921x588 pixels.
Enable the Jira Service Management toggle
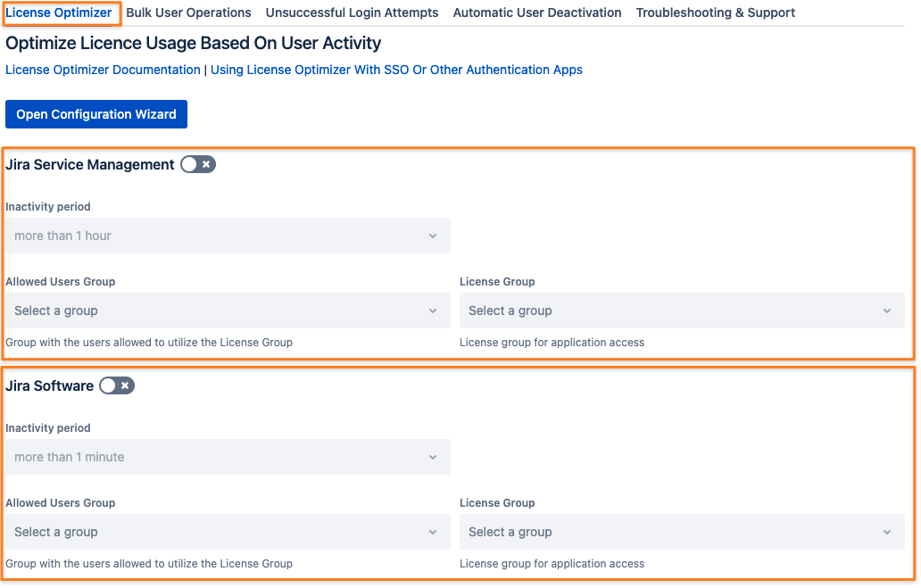(197, 164)
